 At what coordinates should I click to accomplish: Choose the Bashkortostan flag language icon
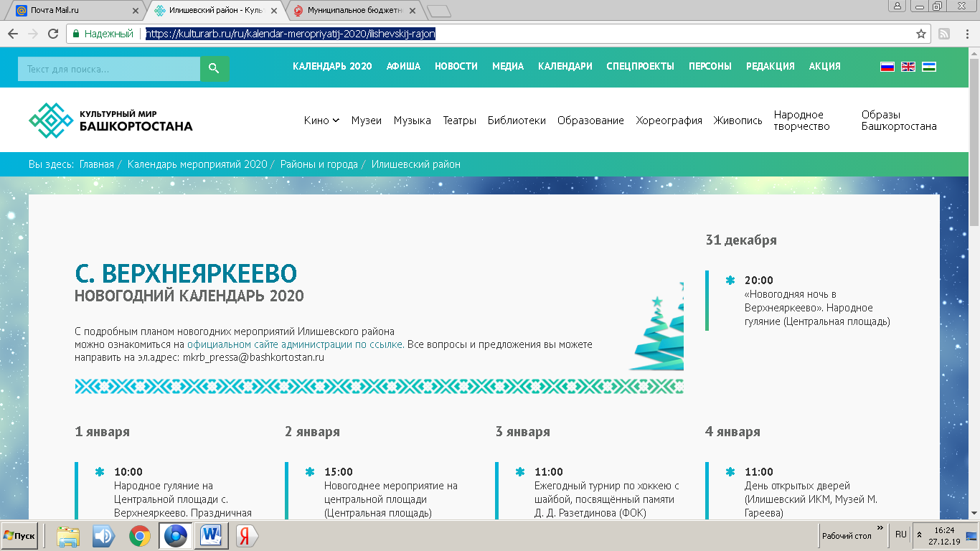[929, 67]
